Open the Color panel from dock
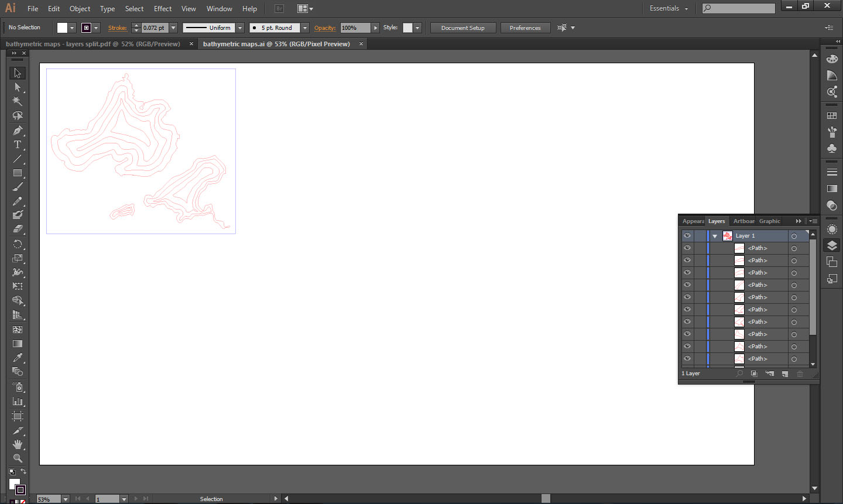Viewport: 843px width, 504px height. (832, 59)
